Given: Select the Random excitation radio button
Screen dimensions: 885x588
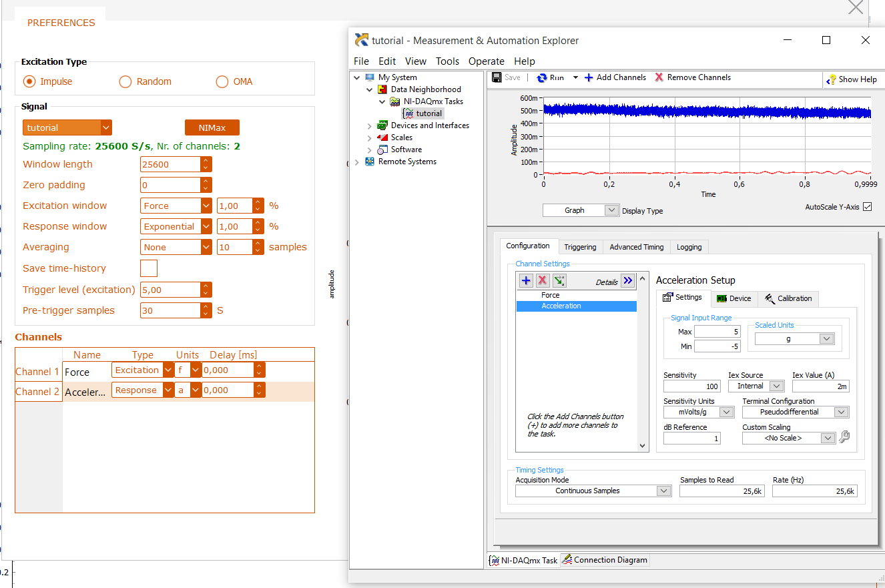Looking at the screenshot, I should [x=125, y=81].
